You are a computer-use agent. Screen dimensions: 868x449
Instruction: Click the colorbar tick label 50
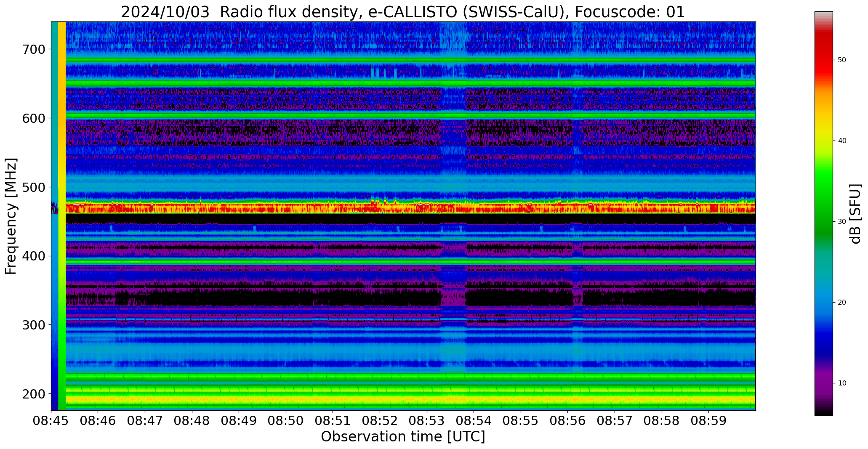(x=842, y=60)
